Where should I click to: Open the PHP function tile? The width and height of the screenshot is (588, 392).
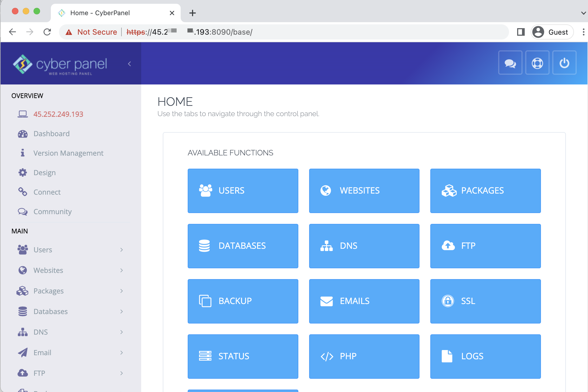coord(364,357)
